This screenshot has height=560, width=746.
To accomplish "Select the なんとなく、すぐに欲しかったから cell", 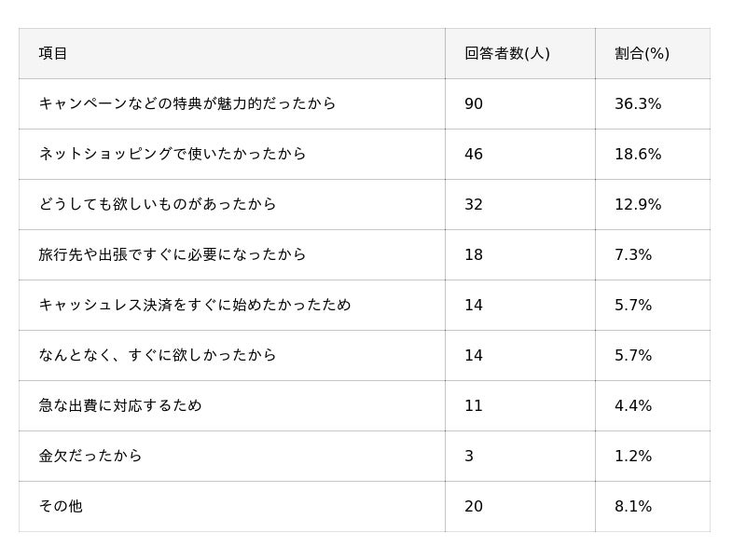I will click(x=158, y=356).
